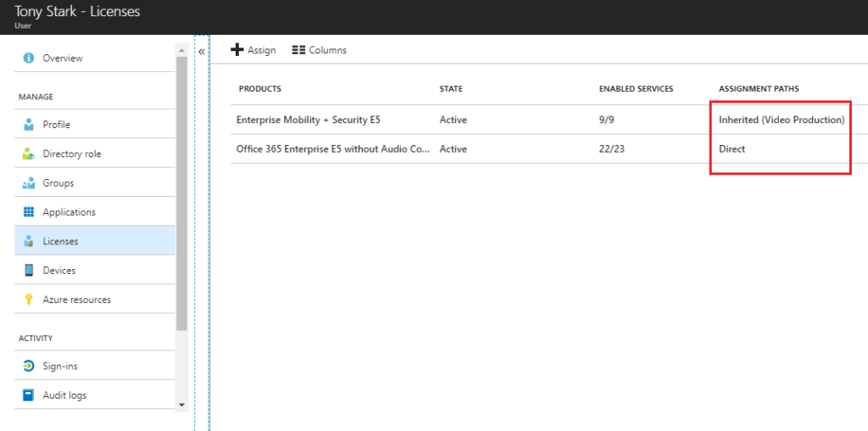Collapse the sidebar with double chevron
Image resolution: width=868 pixels, height=431 pixels.
pyautogui.click(x=202, y=52)
